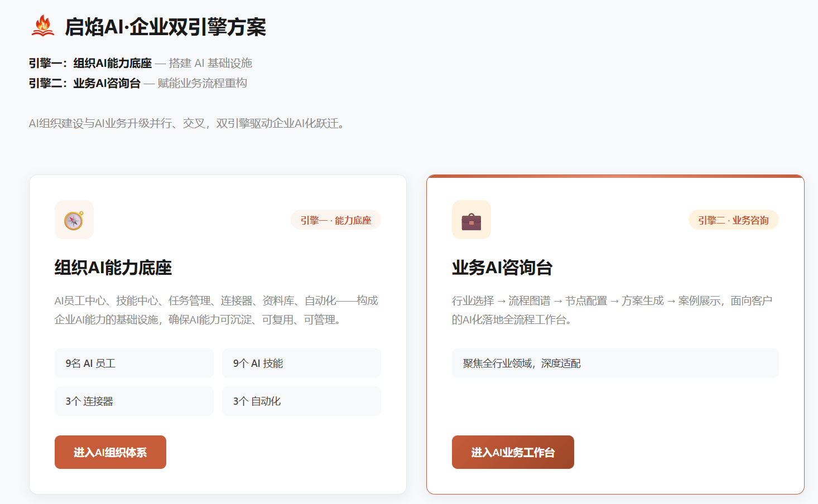Click the 组织AI能力底座 card heading
The height and width of the screenshot is (504, 818).
pos(113,268)
